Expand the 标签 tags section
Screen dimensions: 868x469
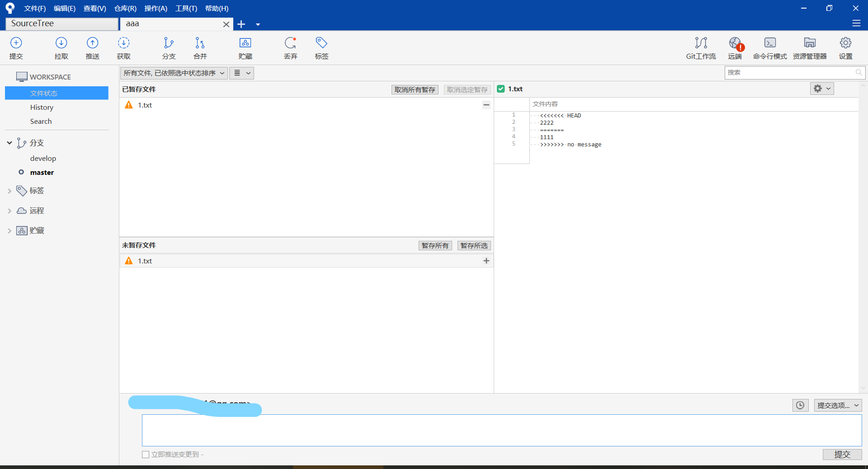click(x=9, y=191)
